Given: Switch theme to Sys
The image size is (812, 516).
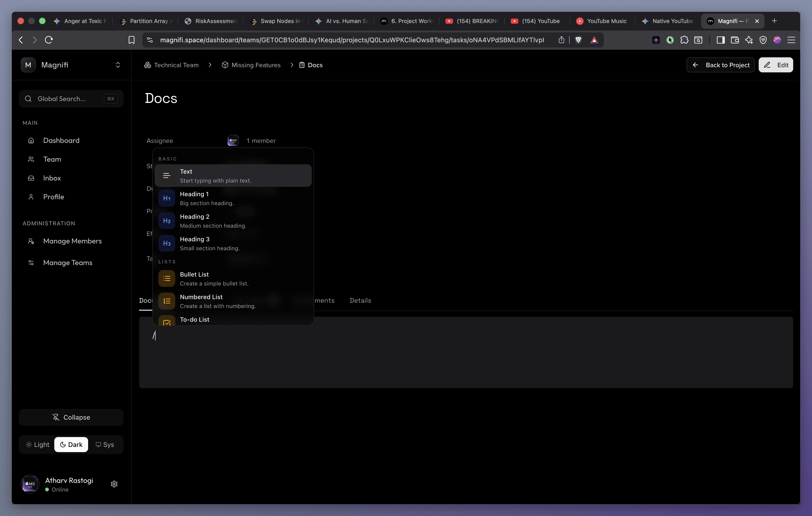Looking at the screenshot, I should [105, 445].
